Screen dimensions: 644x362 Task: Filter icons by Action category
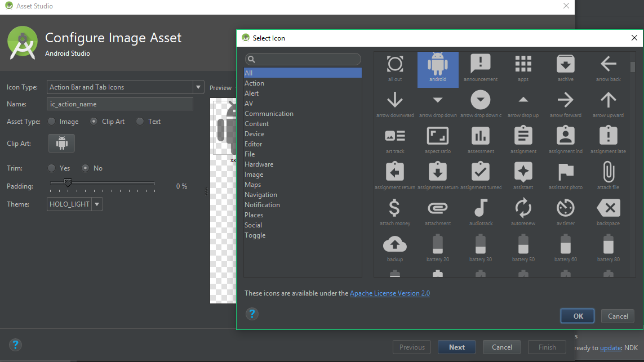303,83
